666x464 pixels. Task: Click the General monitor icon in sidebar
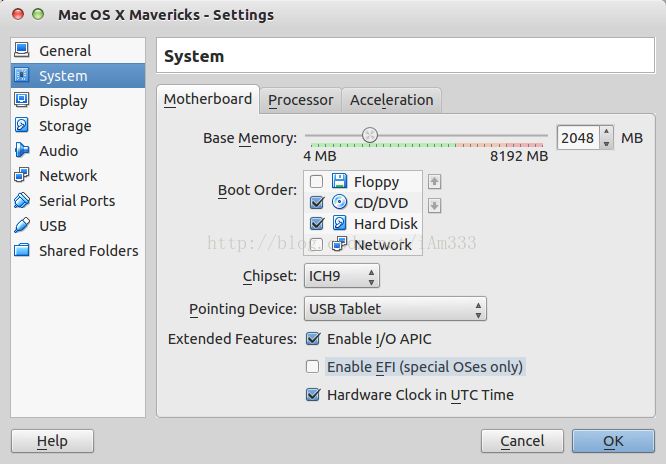click(x=22, y=50)
